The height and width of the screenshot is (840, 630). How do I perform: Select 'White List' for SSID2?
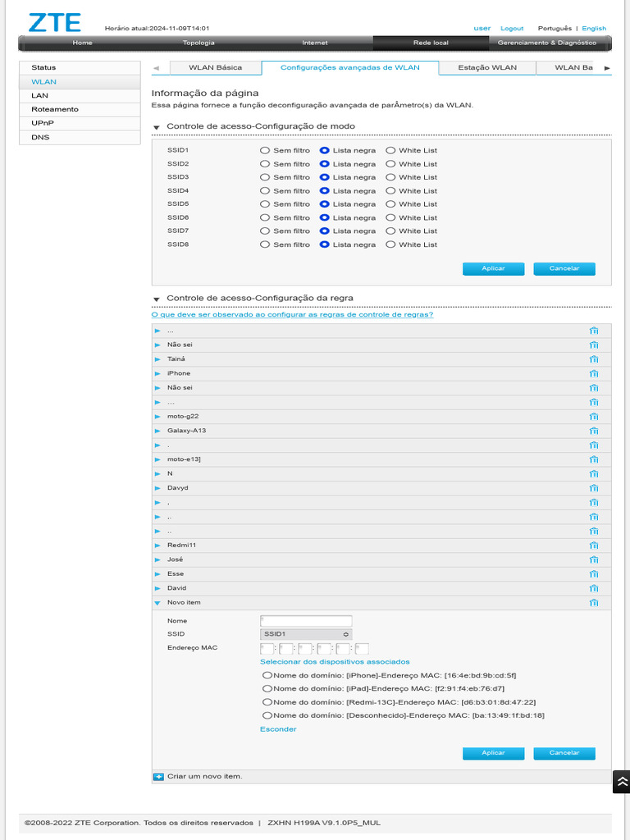[390, 164]
